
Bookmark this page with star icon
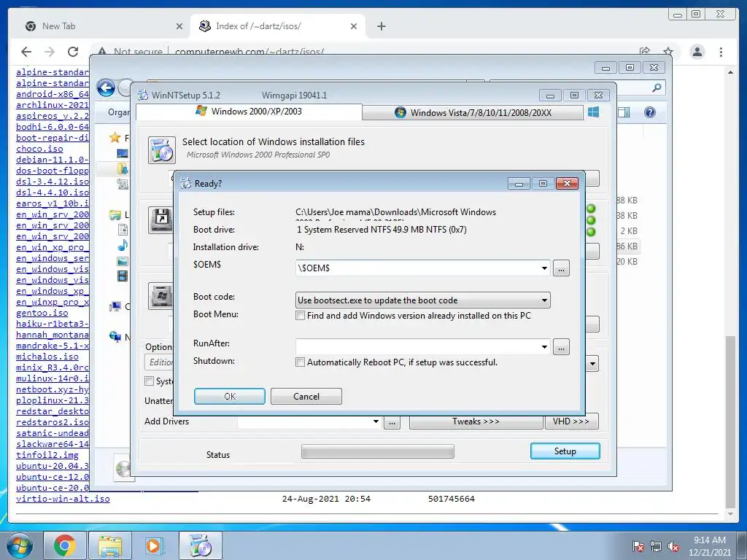click(668, 52)
